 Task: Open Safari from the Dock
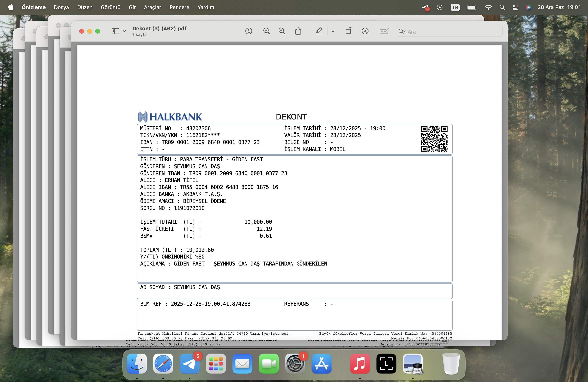(x=163, y=363)
